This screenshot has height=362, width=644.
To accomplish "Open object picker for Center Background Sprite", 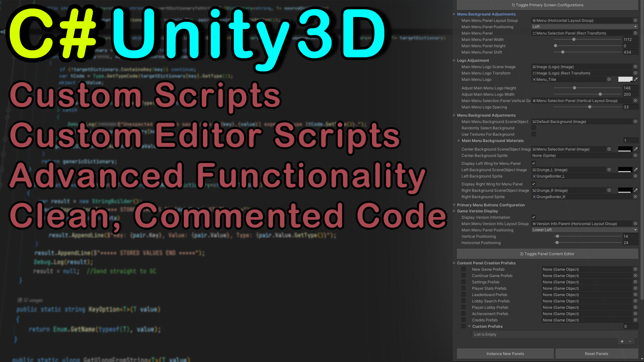I will coord(635,156).
